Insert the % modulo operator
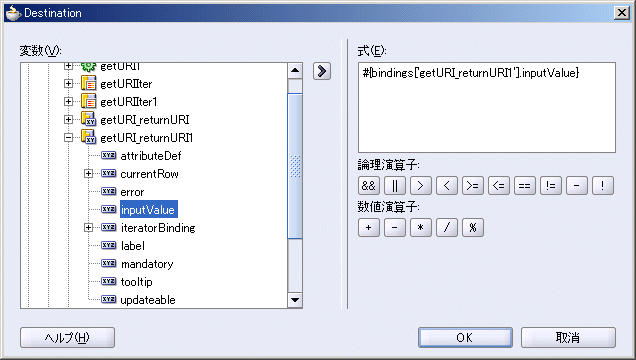 click(x=473, y=227)
